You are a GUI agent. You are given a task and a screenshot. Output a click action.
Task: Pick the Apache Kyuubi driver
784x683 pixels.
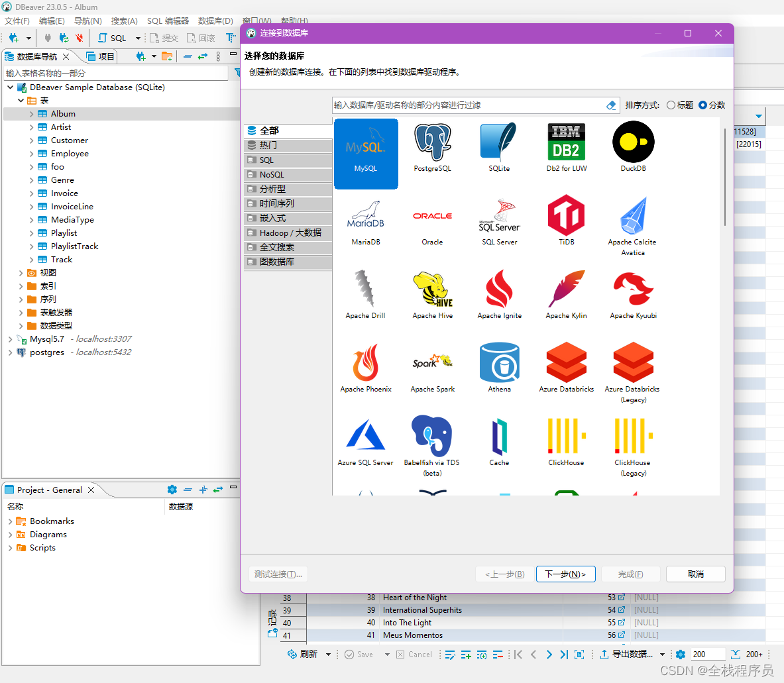633,295
